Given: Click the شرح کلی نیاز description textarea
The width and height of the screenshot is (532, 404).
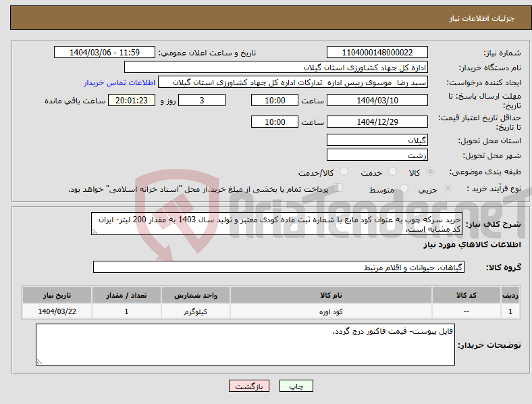Looking at the screenshot, I should click(x=277, y=224).
